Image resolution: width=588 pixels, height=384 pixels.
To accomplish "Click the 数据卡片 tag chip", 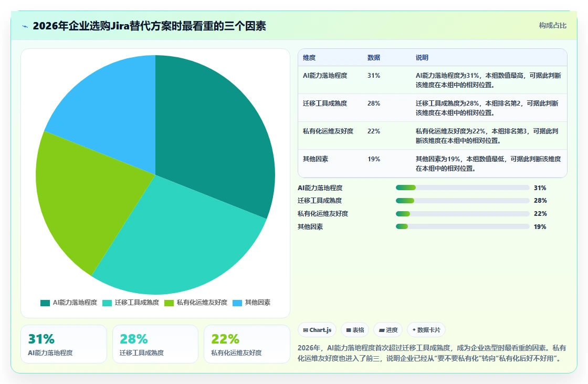I will click(x=426, y=330).
